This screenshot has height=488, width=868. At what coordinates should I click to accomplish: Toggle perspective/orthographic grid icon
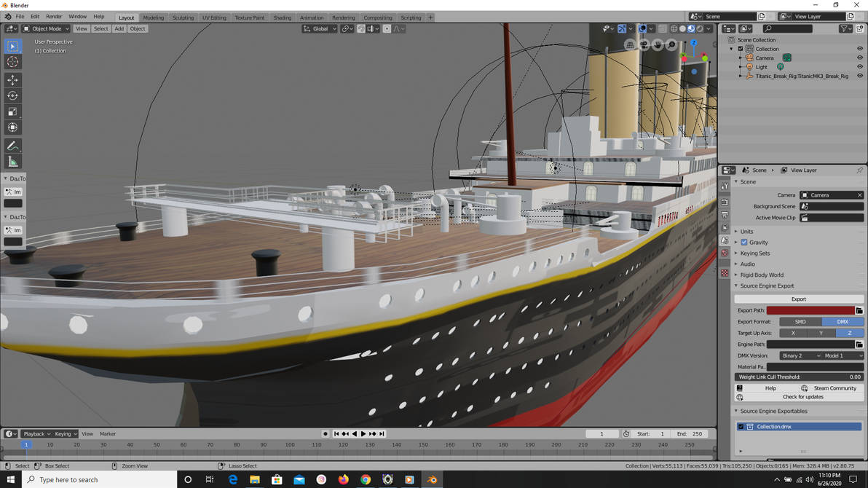pyautogui.click(x=630, y=45)
